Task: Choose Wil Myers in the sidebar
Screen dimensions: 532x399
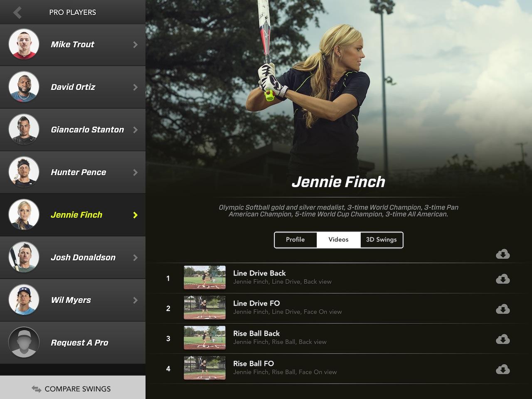Action: click(x=71, y=300)
